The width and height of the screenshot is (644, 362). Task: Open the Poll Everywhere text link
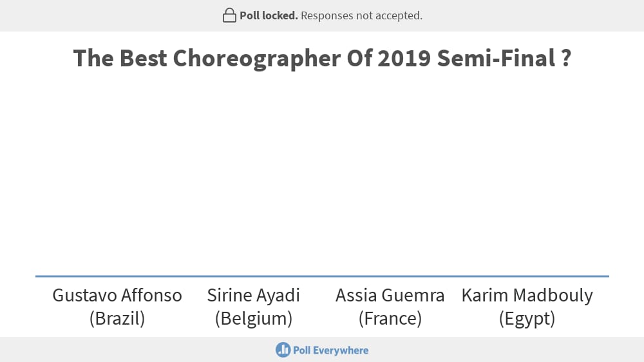330,350
